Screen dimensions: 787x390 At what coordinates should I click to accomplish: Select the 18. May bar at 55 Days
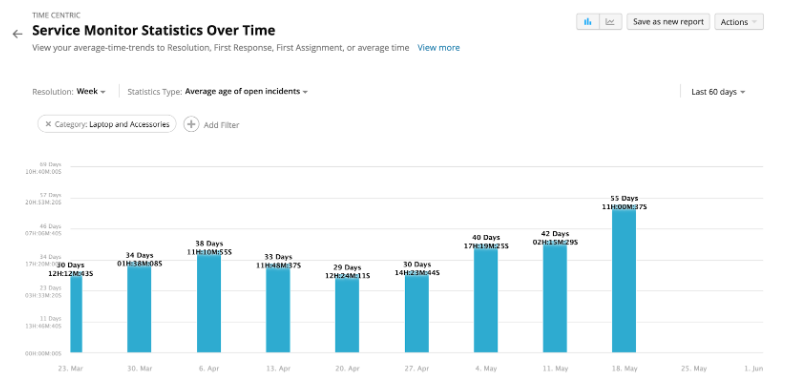pos(624,281)
